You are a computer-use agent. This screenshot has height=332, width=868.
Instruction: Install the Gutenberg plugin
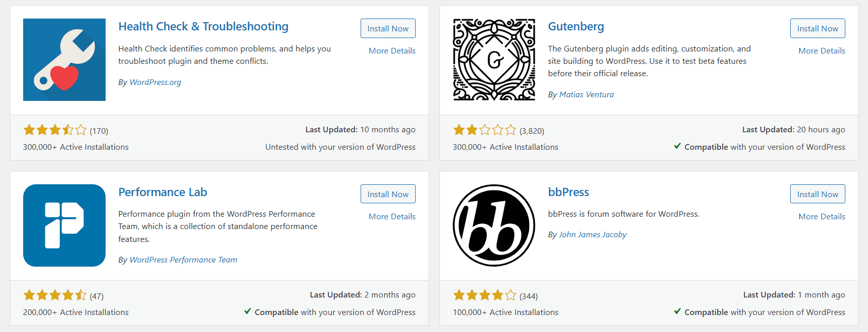click(817, 28)
